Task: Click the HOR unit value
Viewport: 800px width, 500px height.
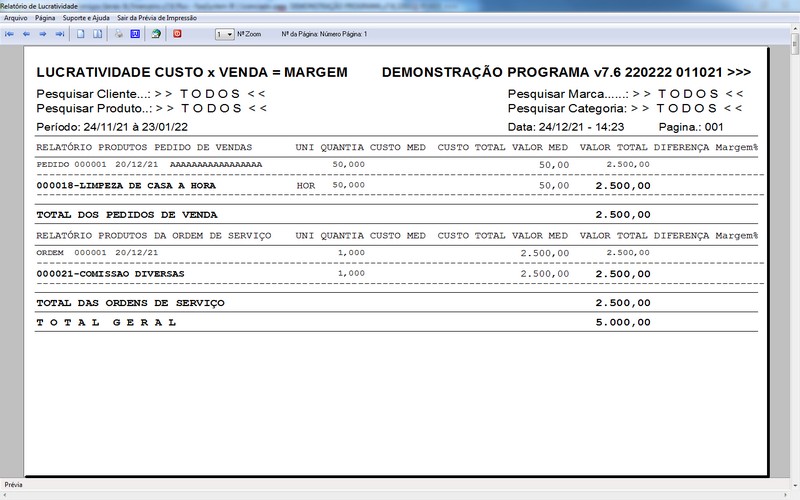Action: 306,186
